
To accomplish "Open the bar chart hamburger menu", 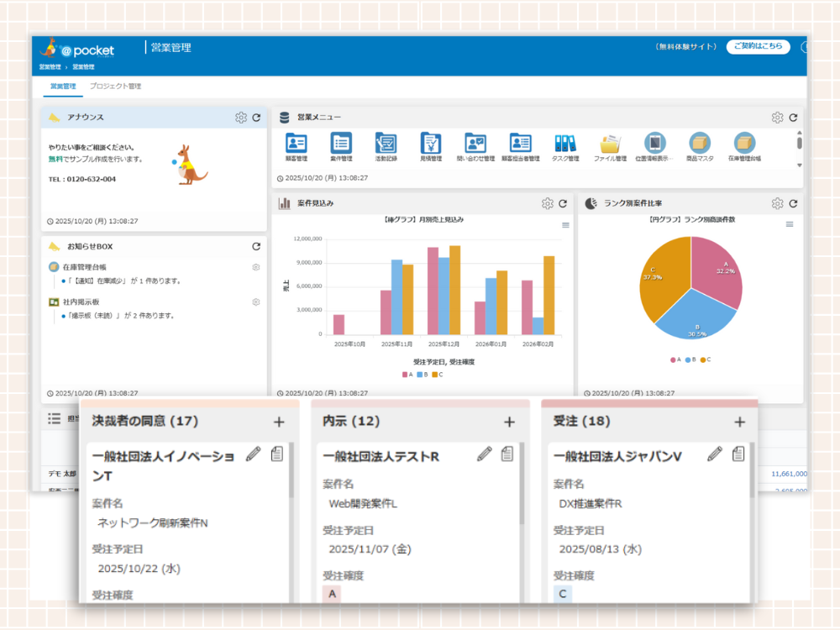I will pos(565,224).
